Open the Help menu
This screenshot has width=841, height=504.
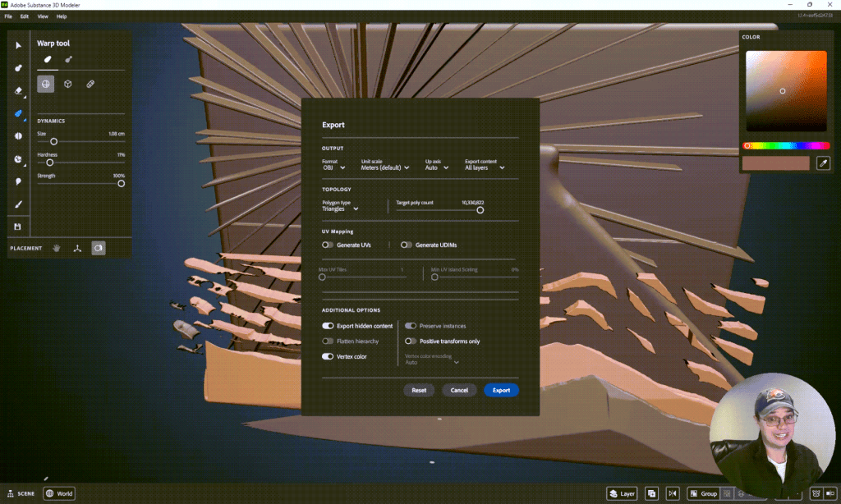pyautogui.click(x=62, y=16)
